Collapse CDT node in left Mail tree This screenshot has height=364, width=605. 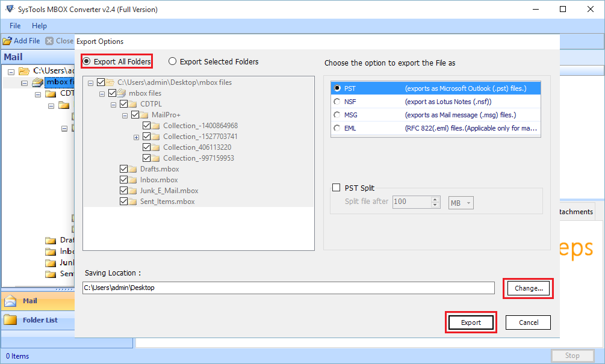[x=38, y=94]
